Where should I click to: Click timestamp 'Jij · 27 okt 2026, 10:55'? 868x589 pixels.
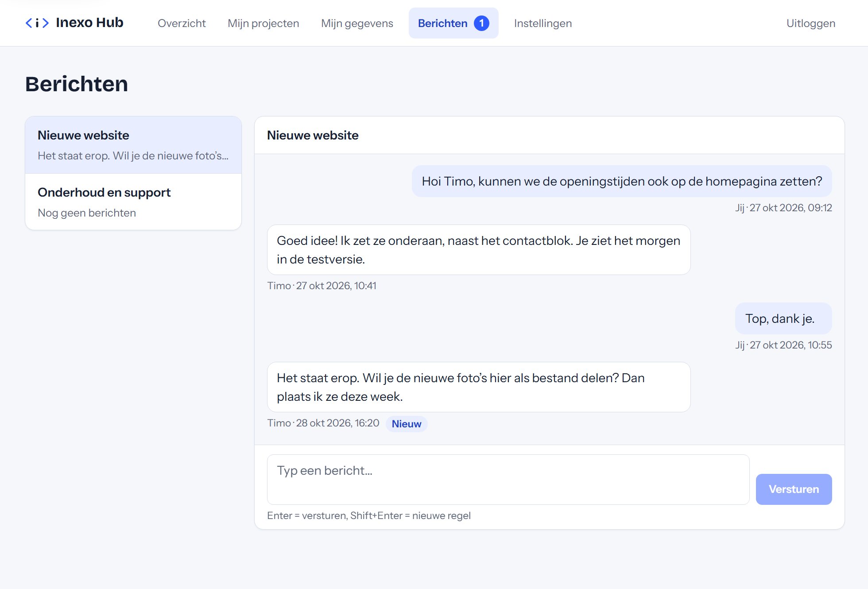click(783, 345)
